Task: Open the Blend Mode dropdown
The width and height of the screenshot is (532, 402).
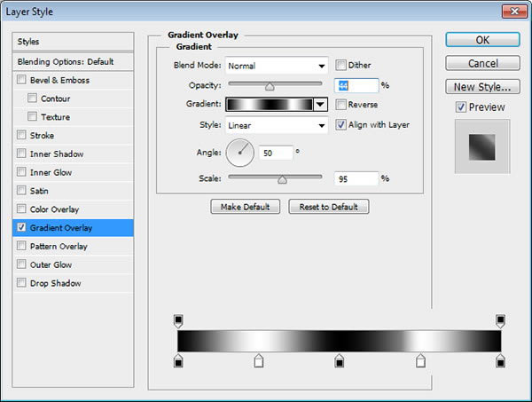Action: 277,66
